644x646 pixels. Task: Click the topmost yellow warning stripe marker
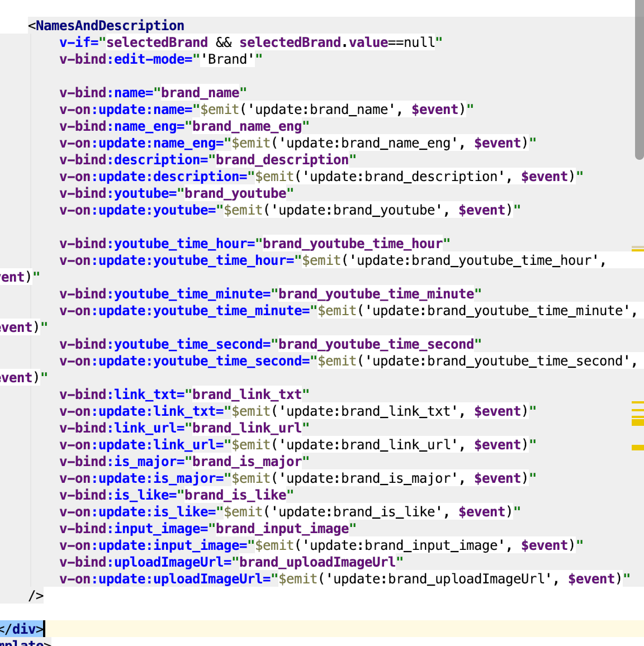[x=637, y=248]
